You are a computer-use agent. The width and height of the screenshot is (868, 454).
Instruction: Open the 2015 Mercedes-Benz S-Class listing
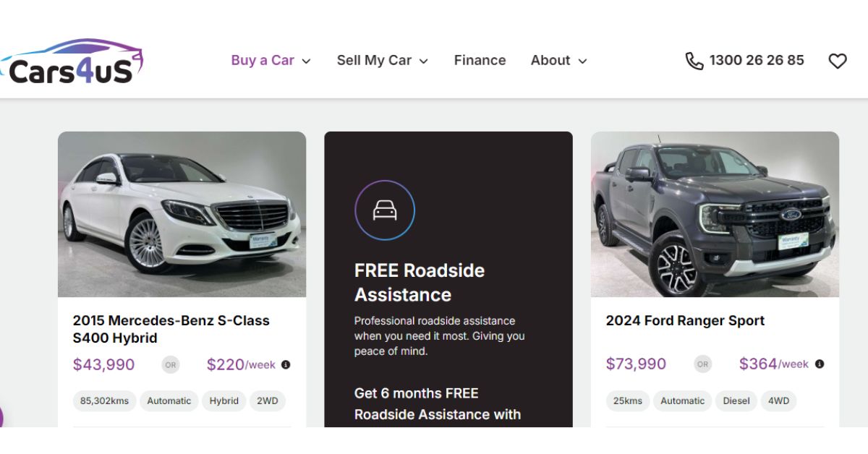[x=171, y=329]
